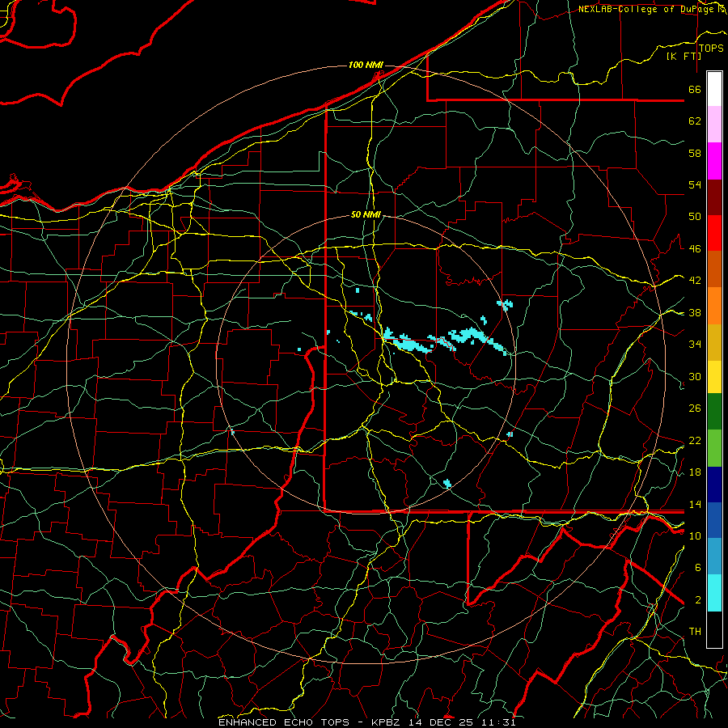Click the "ENHANCED ECHO TOPS" title text

pyautogui.click(x=284, y=722)
